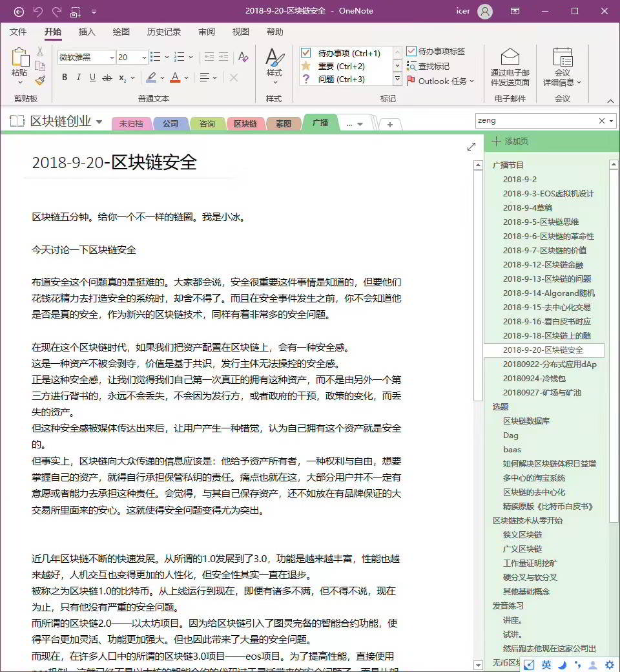This screenshot has width=620, height=672.
Task: Click the paragraph alignment icon
Action: (204, 78)
